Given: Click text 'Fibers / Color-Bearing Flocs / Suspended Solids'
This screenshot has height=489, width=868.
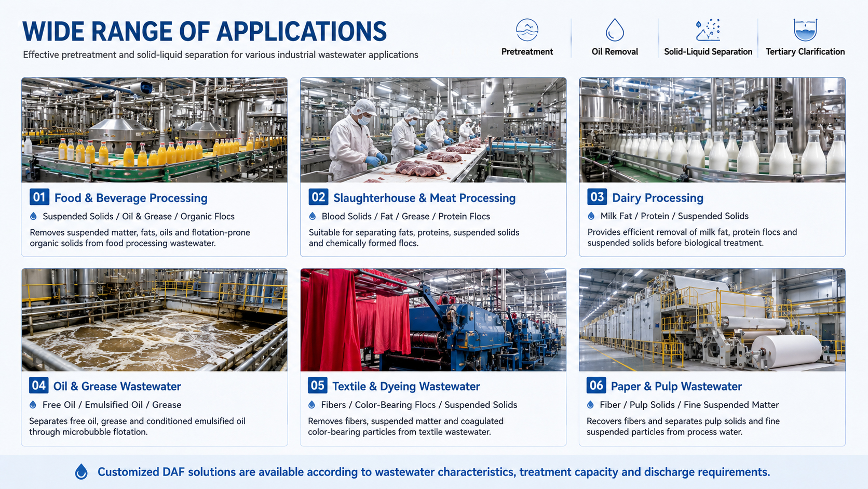Looking at the screenshot, I should tap(419, 405).
